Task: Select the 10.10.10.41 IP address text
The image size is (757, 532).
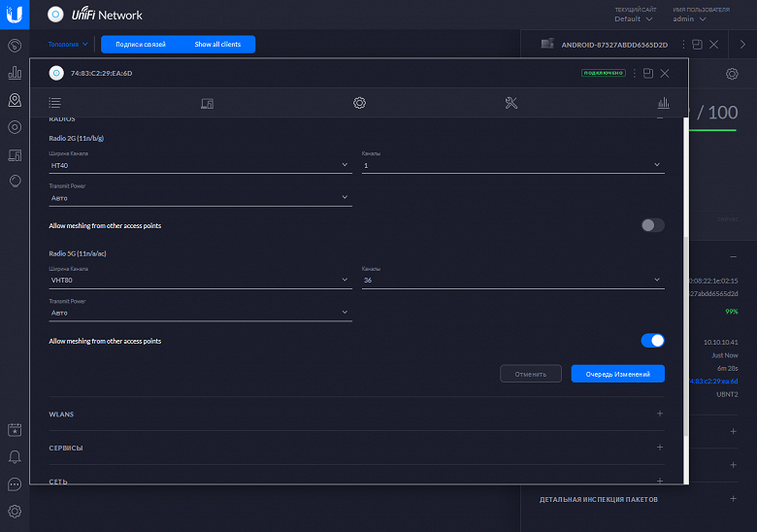Action: click(x=720, y=343)
